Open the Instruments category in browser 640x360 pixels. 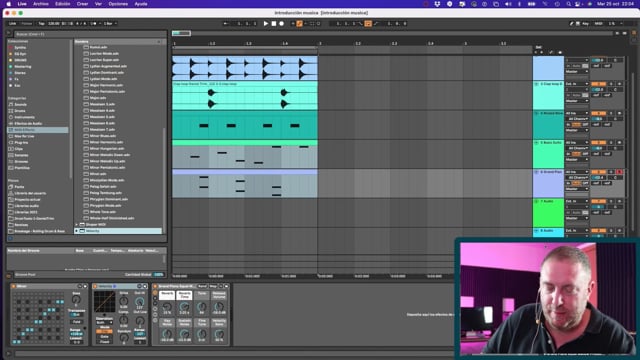pos(24,117)
